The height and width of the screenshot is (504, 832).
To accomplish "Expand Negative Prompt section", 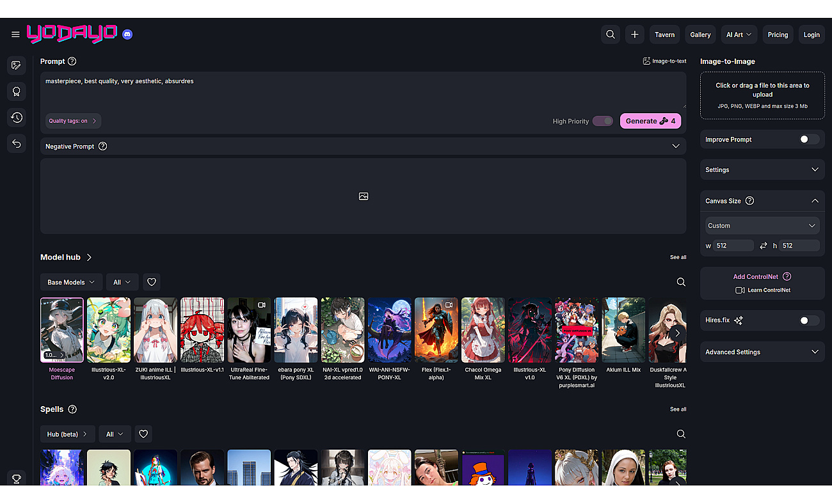I will 363,146.
